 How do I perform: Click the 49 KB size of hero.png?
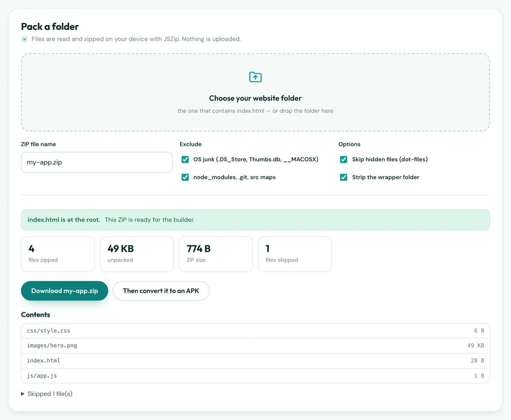476,346
